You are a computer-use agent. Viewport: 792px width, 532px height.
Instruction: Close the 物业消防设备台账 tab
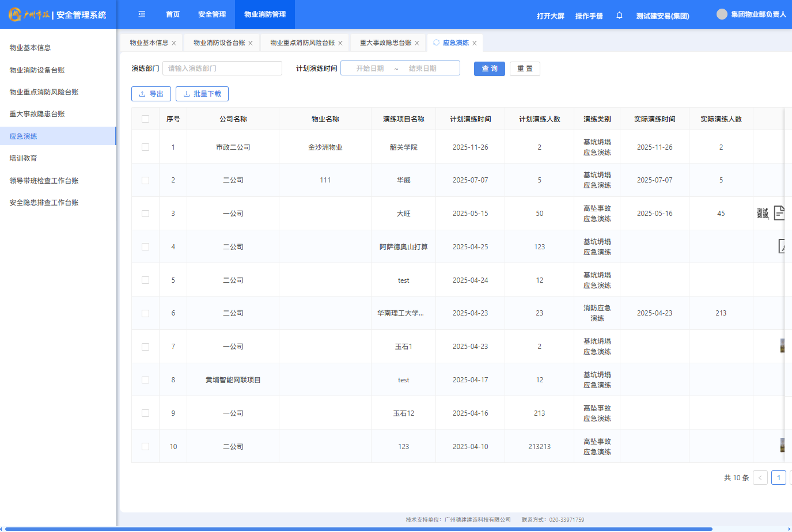[251, 43]
